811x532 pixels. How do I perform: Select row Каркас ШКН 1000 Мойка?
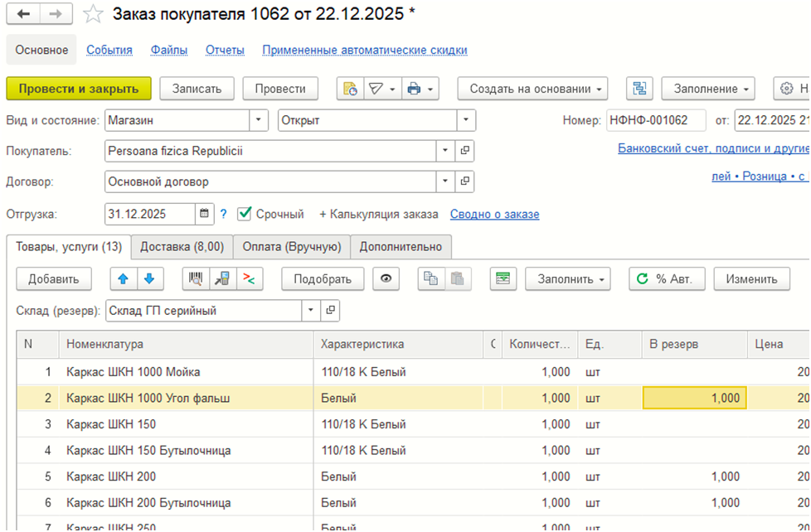(413, 372)
